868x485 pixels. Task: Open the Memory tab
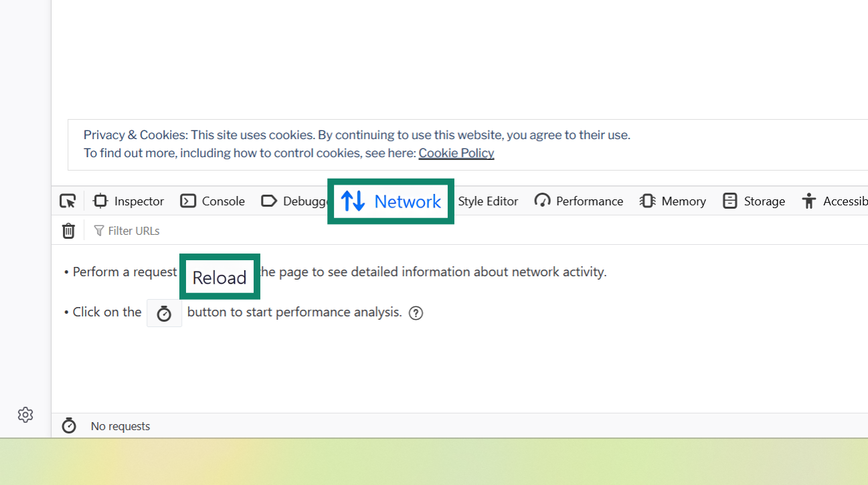point(672,201)
